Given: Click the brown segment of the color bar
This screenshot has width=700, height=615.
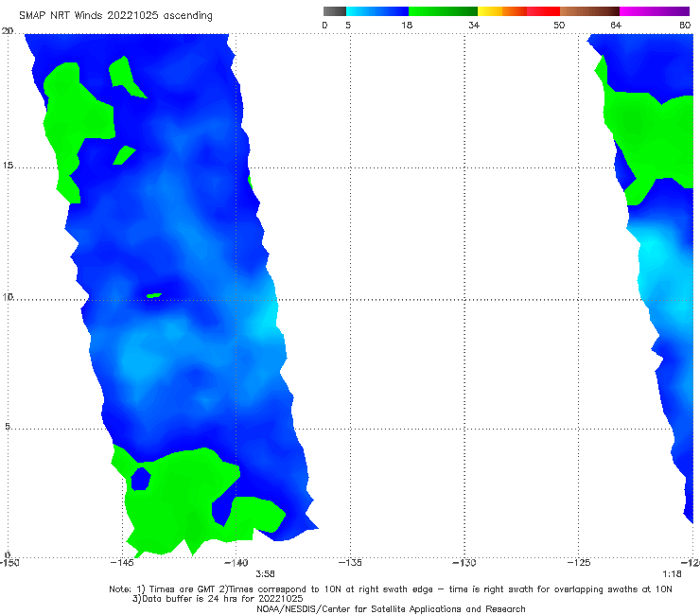Looking at the screenshot, I should click(x=589, y=11).
